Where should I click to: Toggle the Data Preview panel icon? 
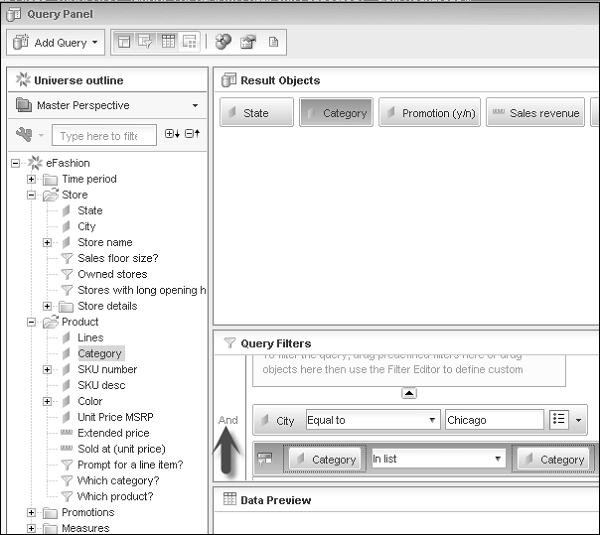click(x=168, y=42)
